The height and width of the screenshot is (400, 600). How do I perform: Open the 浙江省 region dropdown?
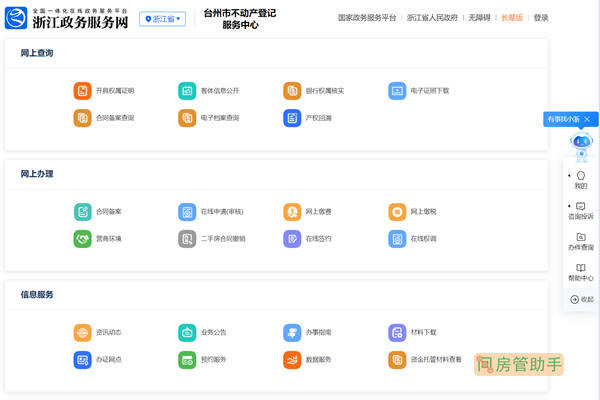pos(163,19)
